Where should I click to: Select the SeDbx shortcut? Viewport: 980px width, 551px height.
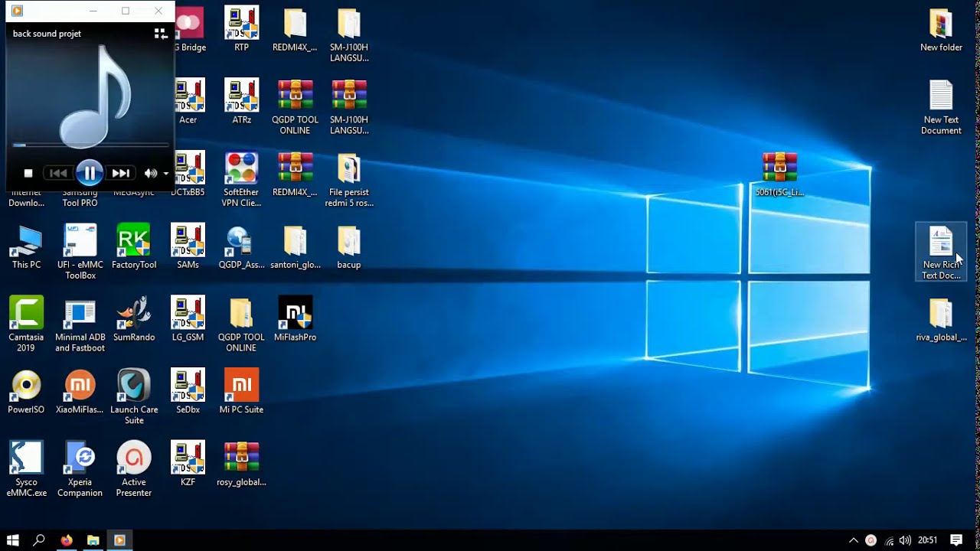pos(188,392)
